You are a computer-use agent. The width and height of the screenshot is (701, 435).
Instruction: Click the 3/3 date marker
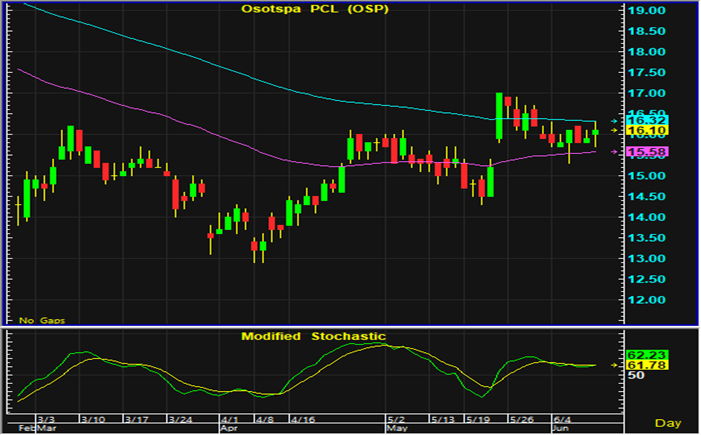(46, 420)
